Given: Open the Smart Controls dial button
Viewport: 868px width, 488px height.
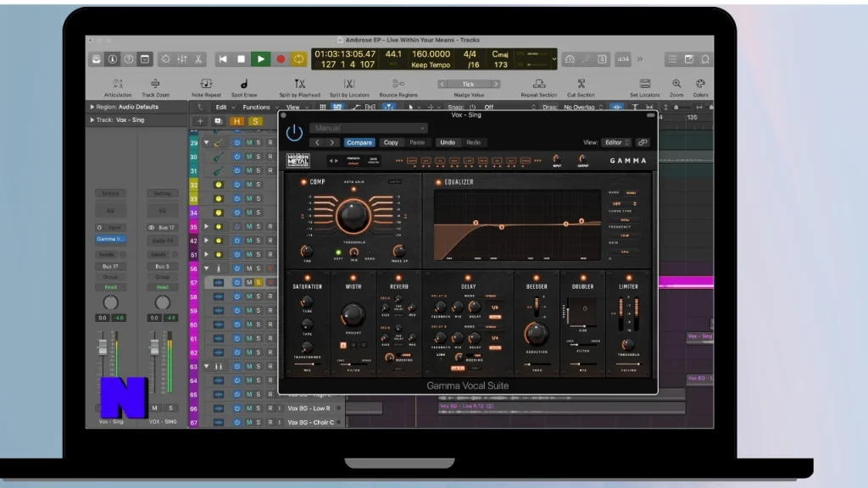Looking at the screenshot, I should coord(165,59).
